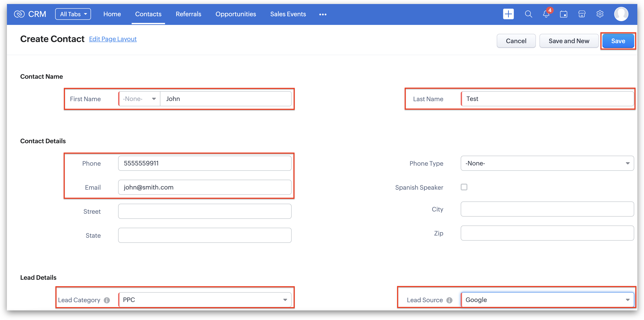Click the blue plus create icon
Viewport: 644px width, 320px height.
pyautogui.click(x=508, y=14)
